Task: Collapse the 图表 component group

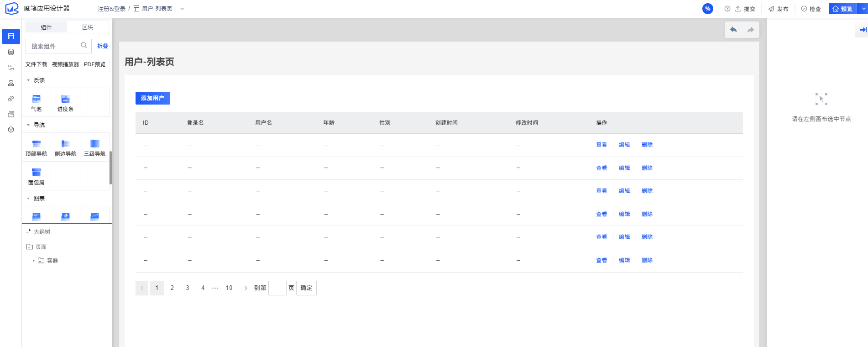Action: pyautogui.click(x=28, y=199)
